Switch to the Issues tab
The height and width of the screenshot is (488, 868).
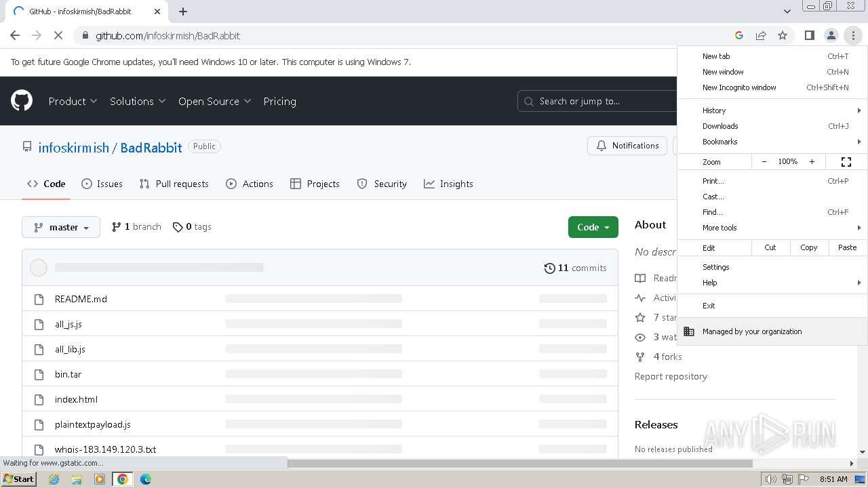point(102,184)
